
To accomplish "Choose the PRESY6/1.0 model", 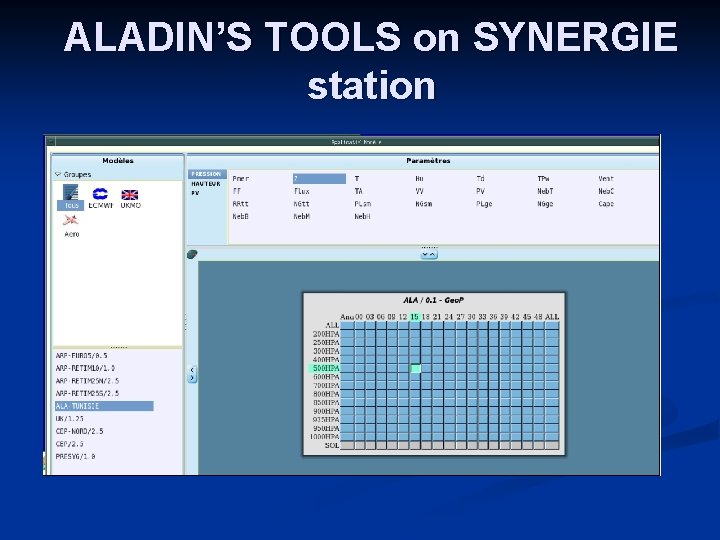I will pyautogui.click(x=75, y=456).
